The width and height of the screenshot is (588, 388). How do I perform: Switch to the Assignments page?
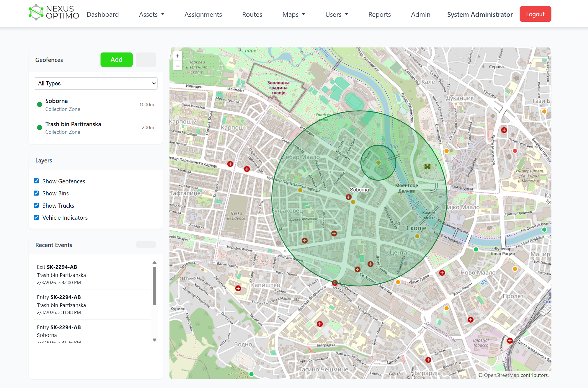203,14
